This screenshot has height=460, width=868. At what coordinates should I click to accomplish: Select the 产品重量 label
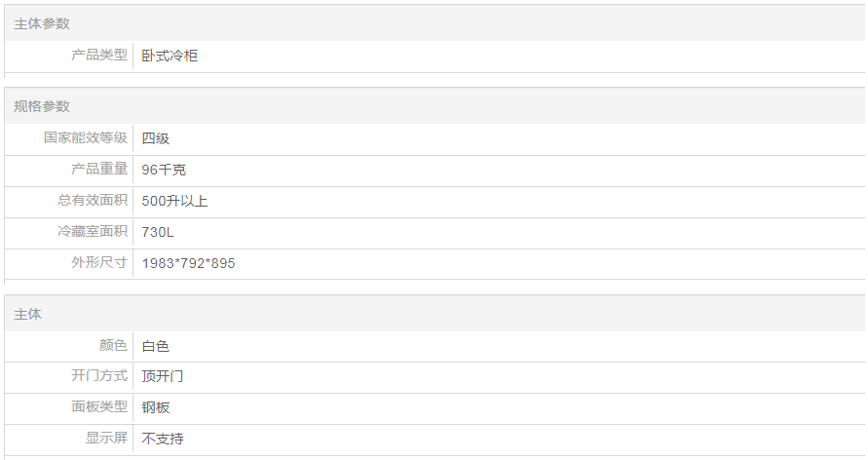99,170
